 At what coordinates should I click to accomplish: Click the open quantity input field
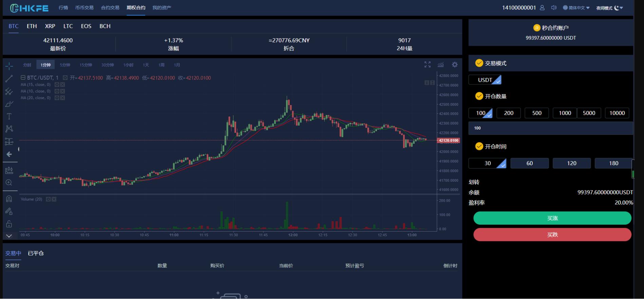click(550, 128)
